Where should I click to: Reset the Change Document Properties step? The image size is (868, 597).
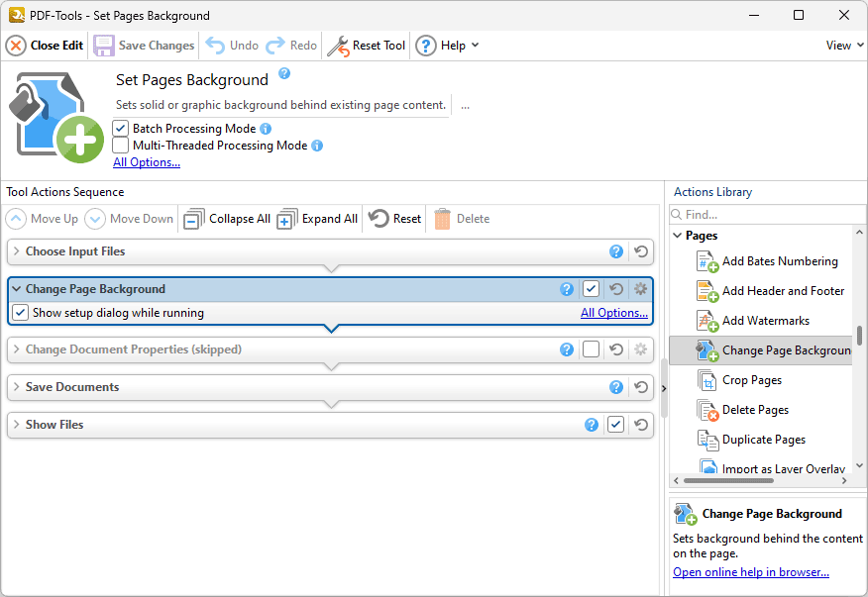click(x=616, y=349)
